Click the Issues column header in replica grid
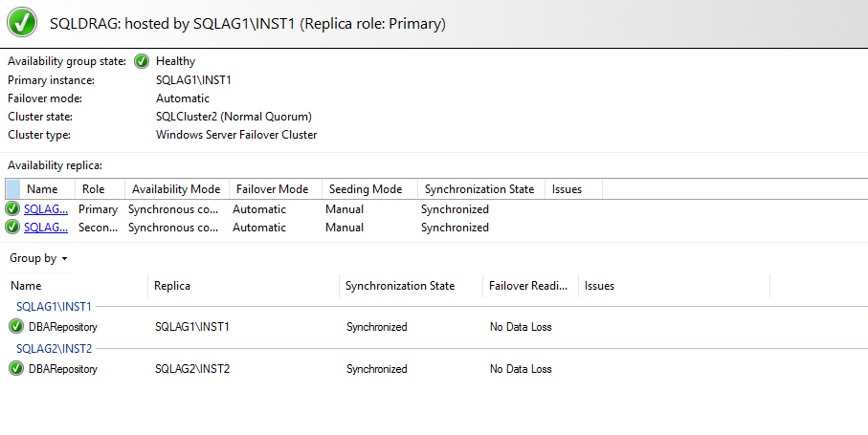This screenshot has width=868, height=435. [x=567, y=189]
